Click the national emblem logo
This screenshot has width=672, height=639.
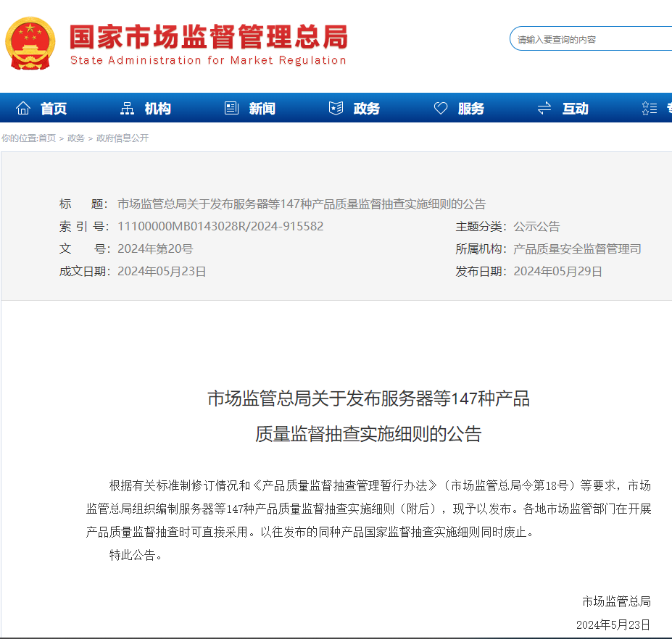pos(30,43)
